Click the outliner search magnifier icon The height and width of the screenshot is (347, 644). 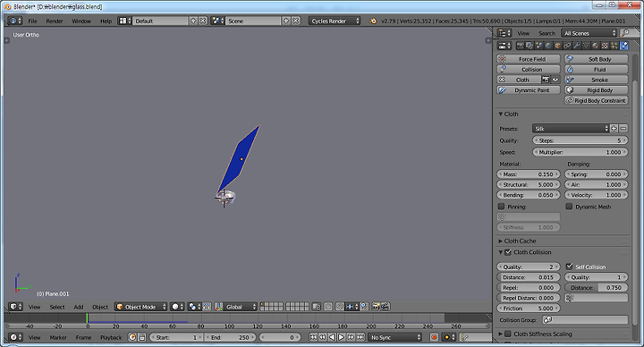pyautogui.click(x=625, y=33)
